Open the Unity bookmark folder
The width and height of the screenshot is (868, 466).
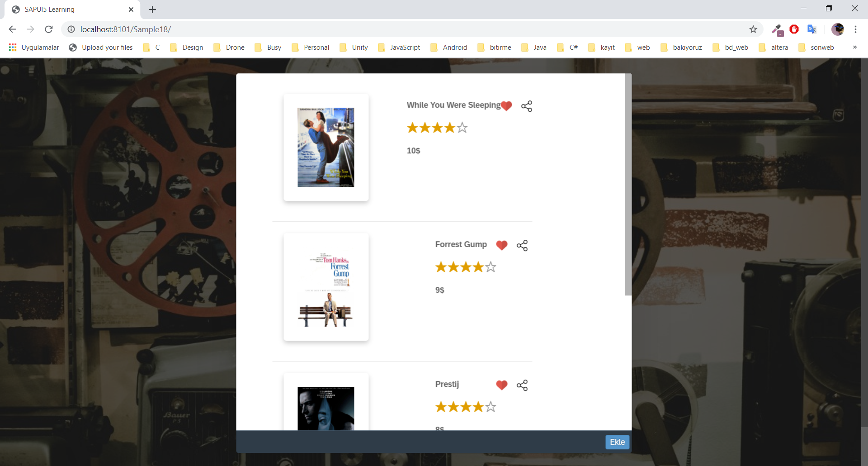pyautogui.click(x=354, y=47)
